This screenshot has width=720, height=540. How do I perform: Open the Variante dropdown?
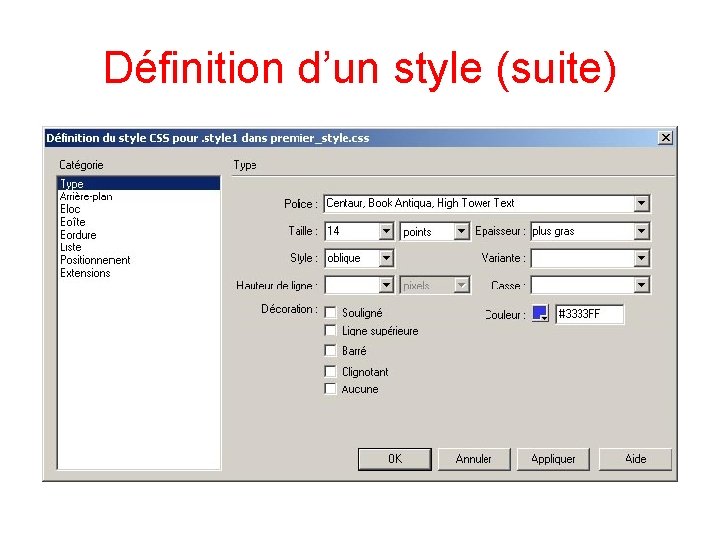click(x=641, y=258)
